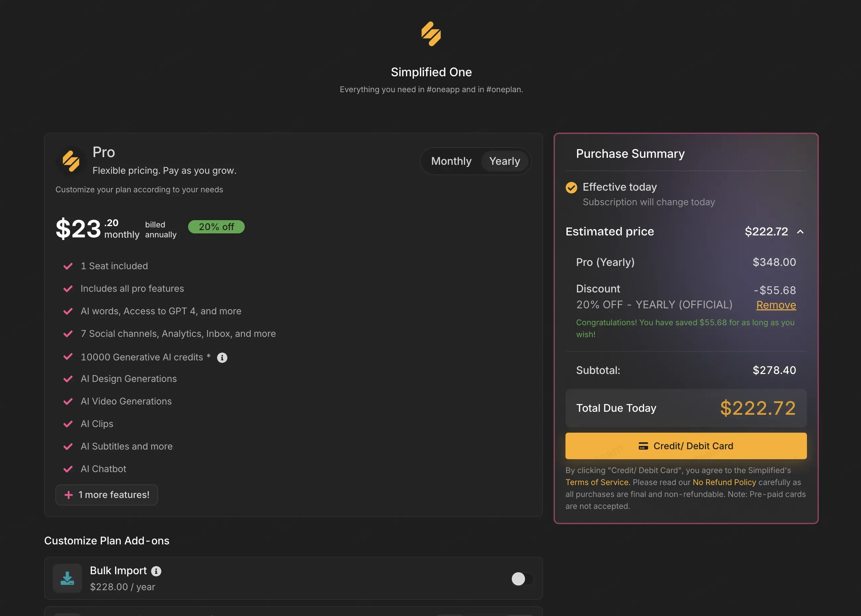Image resolution: width=861 pixels, height=616 pixels.
Task: Click the Customize Plan Add-ons heading
Action: point(106,540)
